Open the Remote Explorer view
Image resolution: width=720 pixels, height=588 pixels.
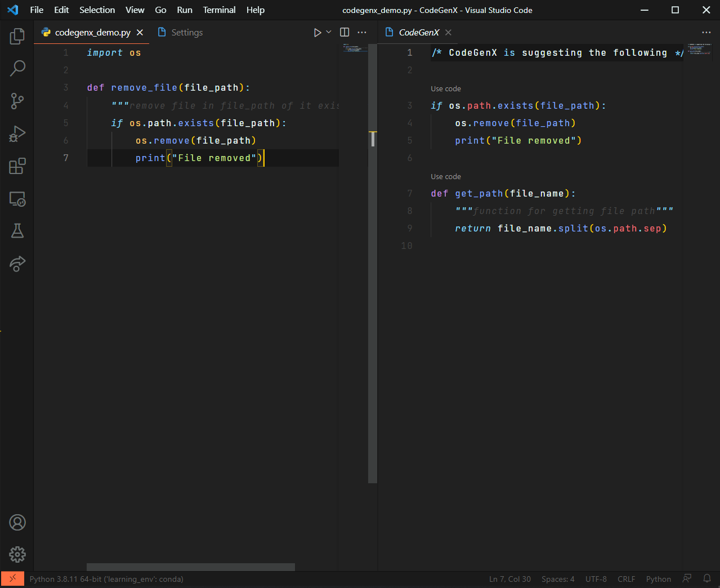coord(17,199)
